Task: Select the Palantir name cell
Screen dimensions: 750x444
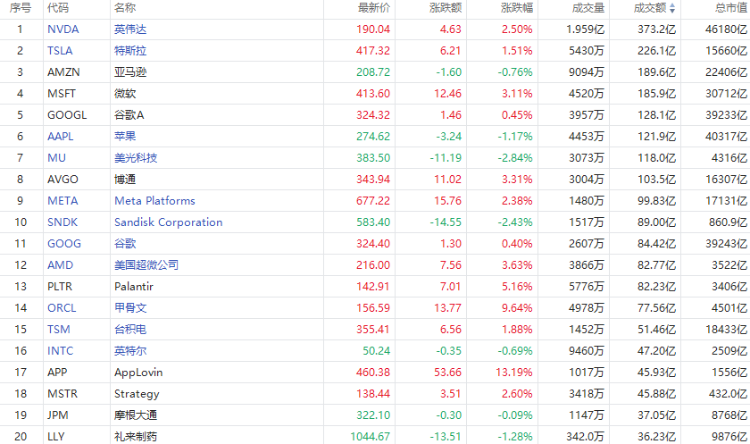Action: coord(134,287)
